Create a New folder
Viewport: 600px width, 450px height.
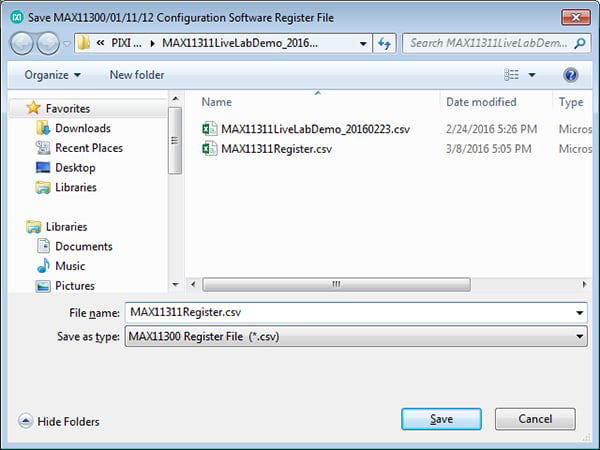tap(137, 75)
